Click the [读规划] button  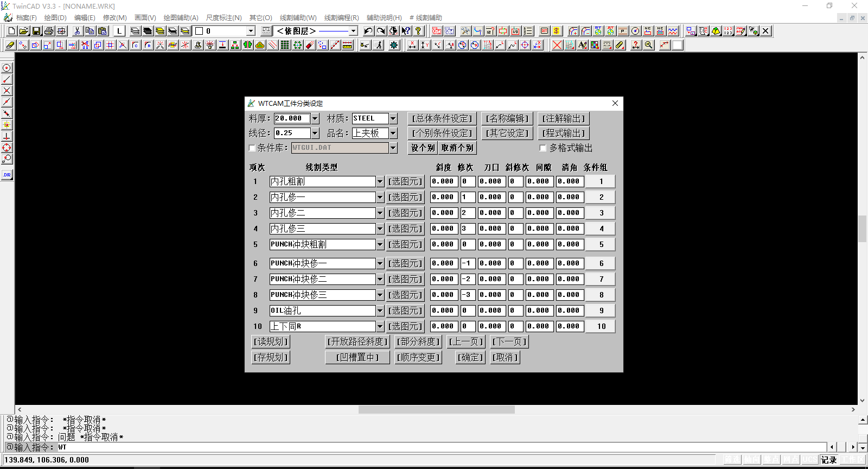point(271,341)
